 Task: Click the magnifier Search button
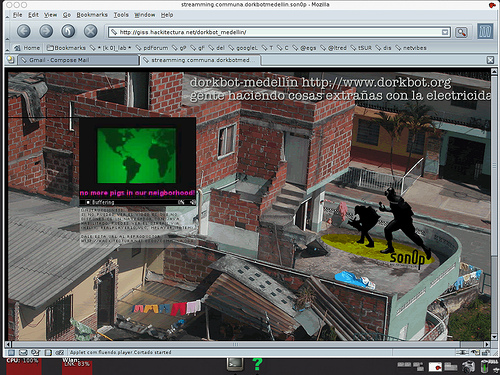(461, 32)
